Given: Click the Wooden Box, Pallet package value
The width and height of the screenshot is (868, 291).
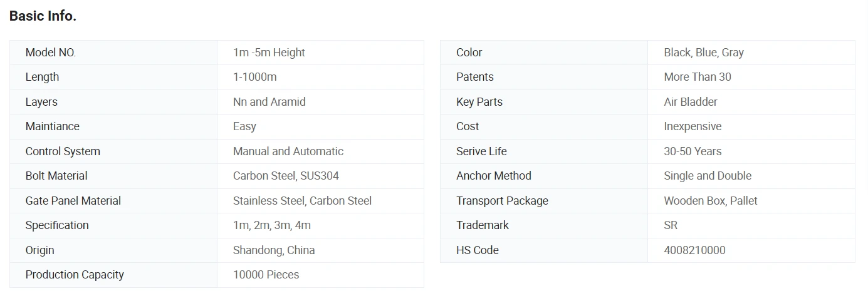Looking at the screenshot, I should [711, 201].
